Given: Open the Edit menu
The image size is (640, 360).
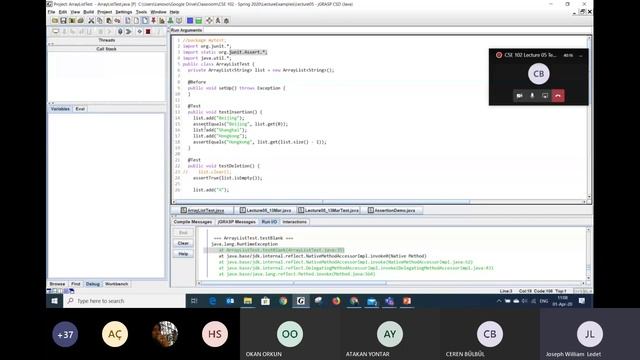Looking at the screenshot, I should (62, 12).
